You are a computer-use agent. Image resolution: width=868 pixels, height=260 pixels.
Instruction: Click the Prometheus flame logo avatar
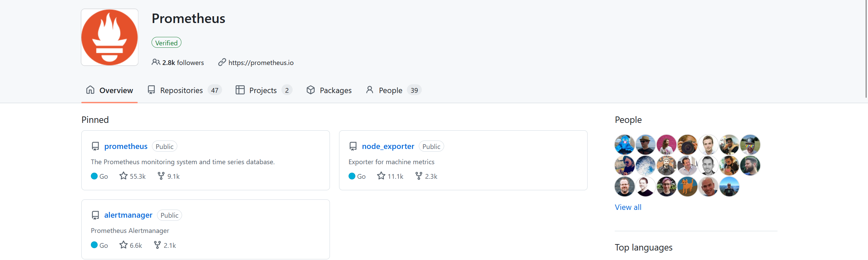tap(110, 37)
